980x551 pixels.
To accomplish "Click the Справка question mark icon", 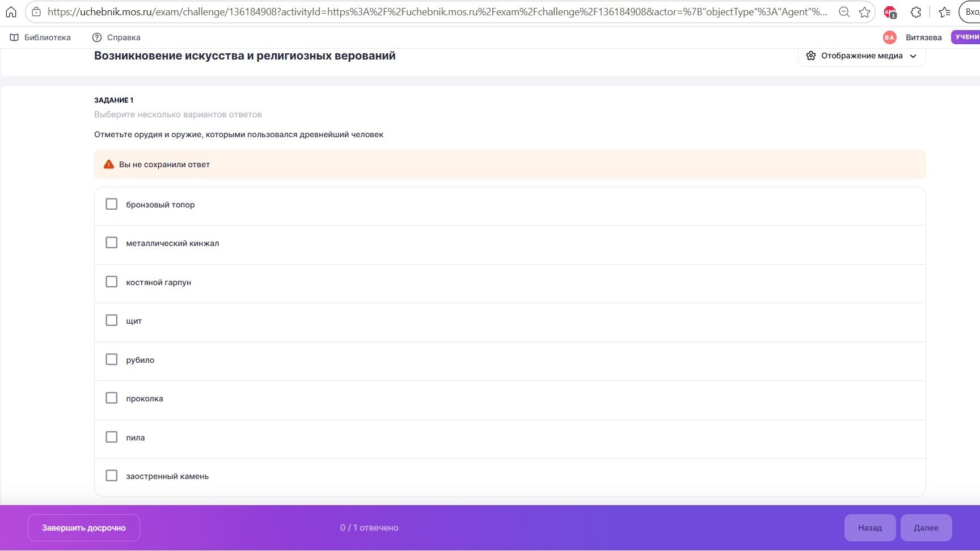I will pyautogui.click(x=97, y=37).
